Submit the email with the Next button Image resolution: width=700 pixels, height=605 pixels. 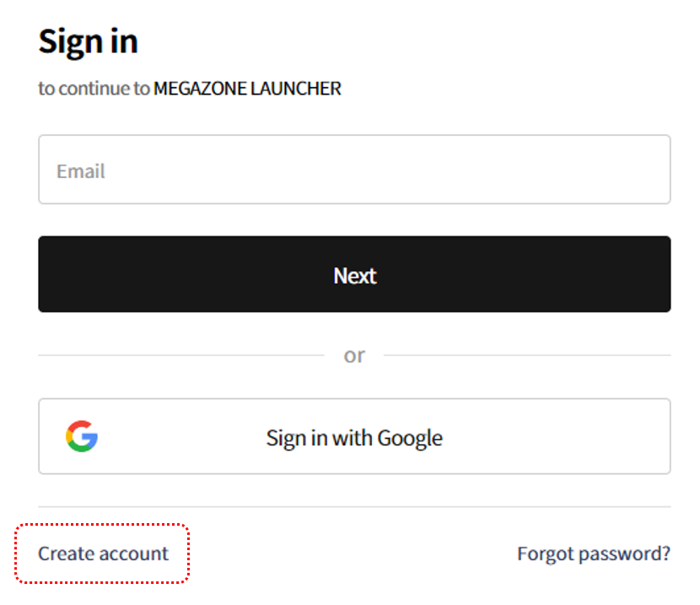tap(354, 275)
